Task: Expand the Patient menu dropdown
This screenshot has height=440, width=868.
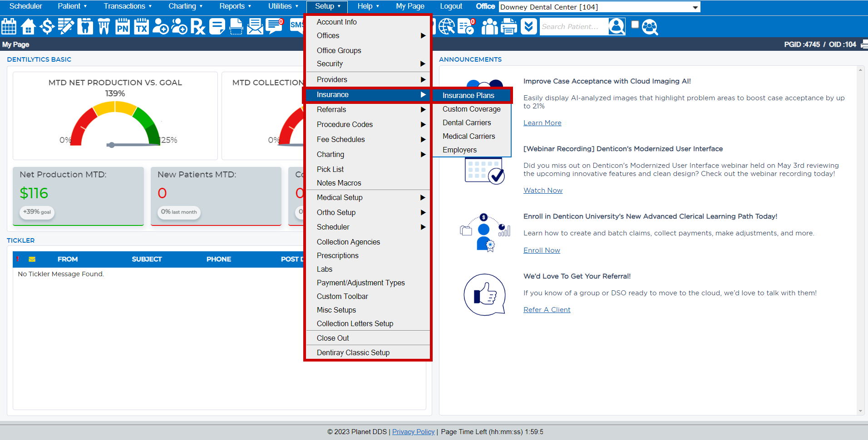Action: click(x=72, y=6)
